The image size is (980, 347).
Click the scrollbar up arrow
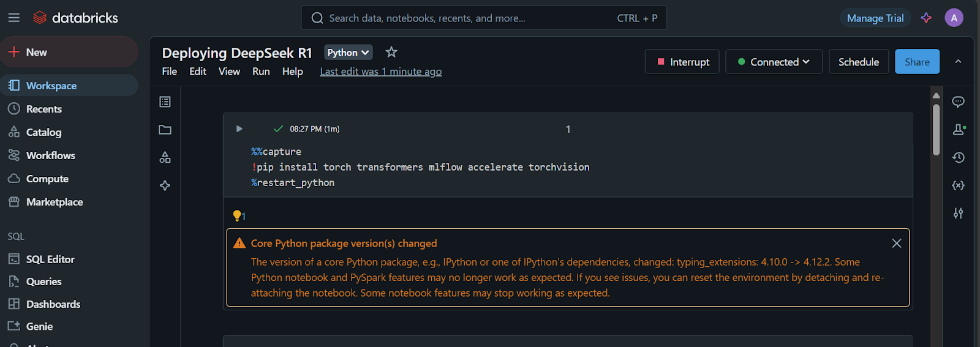936,95
